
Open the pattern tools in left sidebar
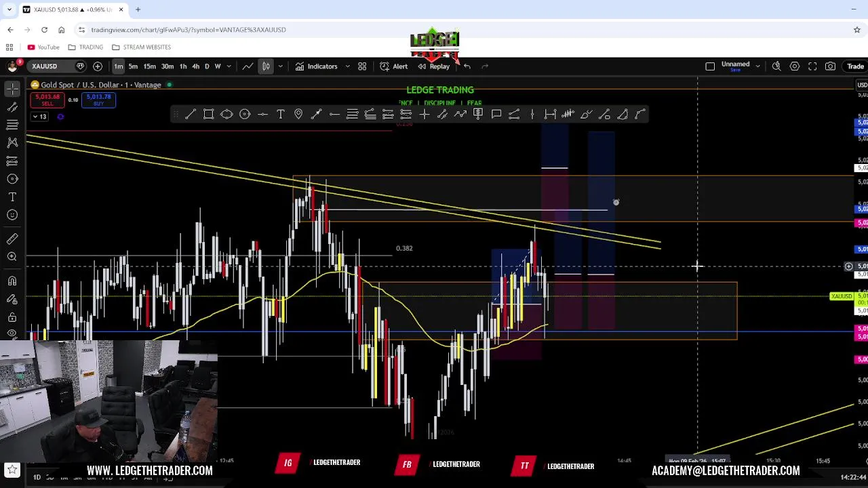click(x=12, y=142)
